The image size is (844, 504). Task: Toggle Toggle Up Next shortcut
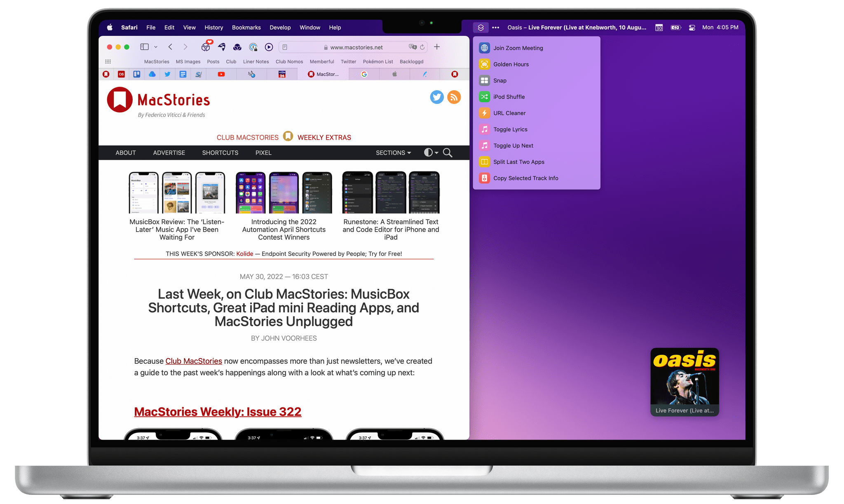click(x=513, y=145)
